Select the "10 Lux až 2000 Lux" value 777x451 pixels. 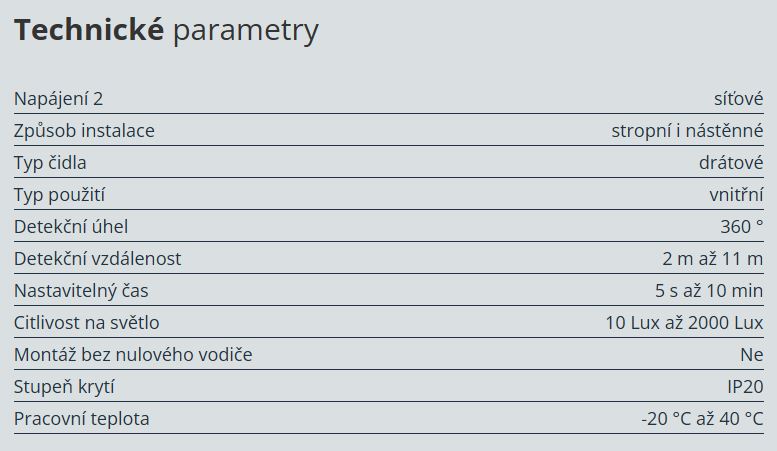(x=684, y=322)
